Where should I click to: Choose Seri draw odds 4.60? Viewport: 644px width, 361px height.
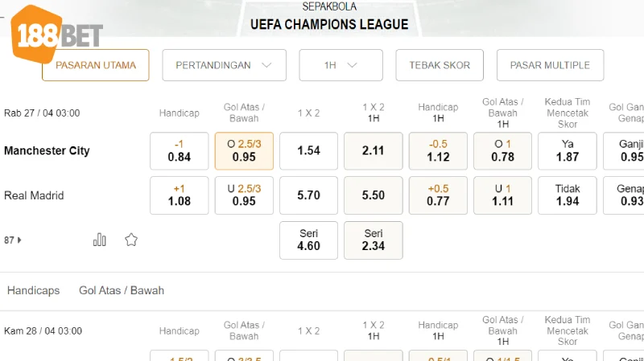(x=308, y=240)
